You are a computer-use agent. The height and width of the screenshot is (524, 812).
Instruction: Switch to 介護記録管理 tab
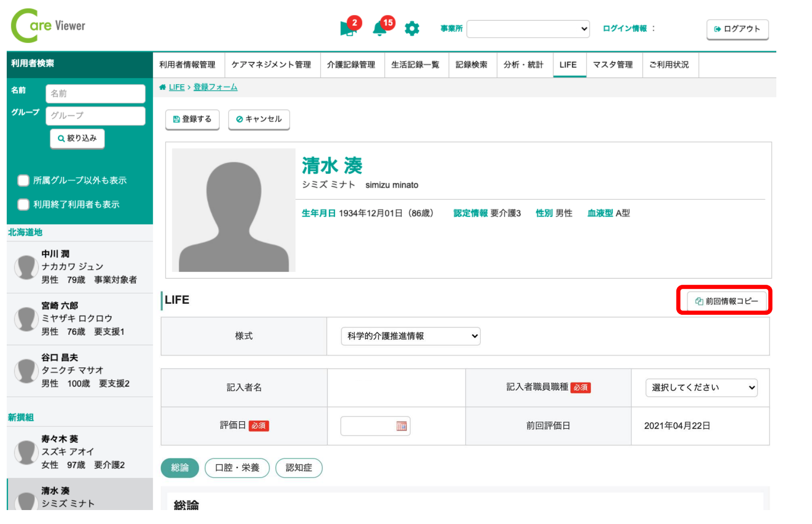(x=351, y=65)
